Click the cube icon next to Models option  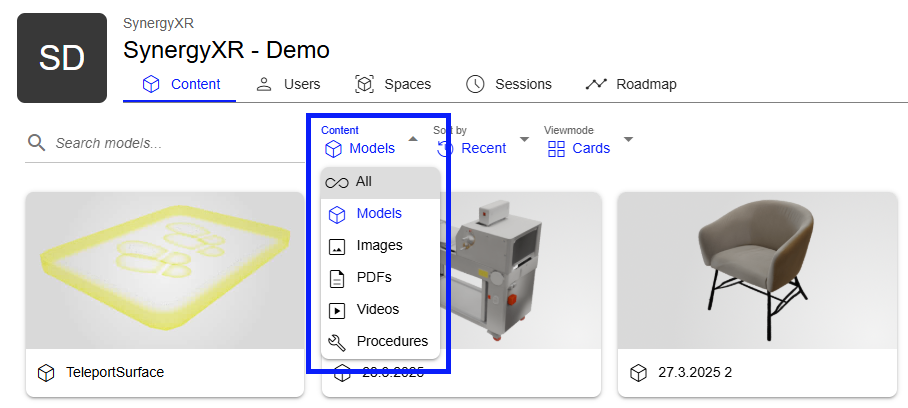(336, 215)
